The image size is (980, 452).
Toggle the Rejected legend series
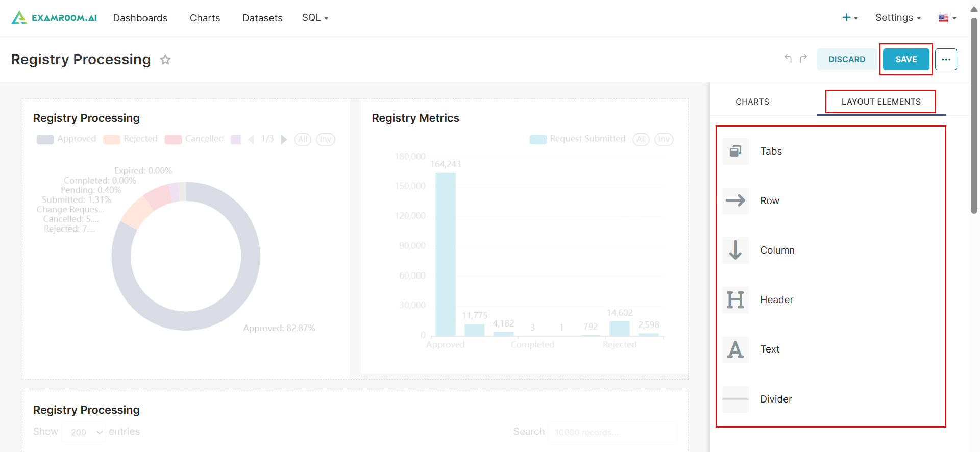pos(130,139)
